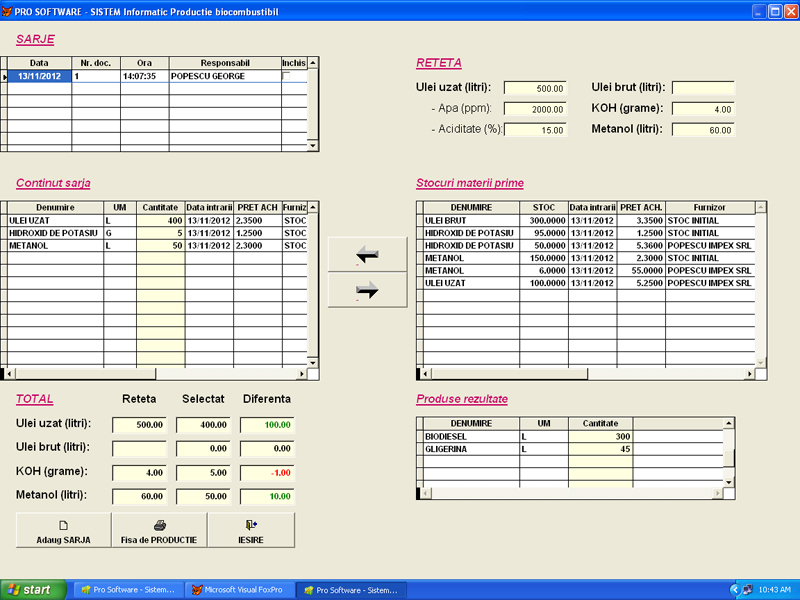Click SARJE grid scroll up arrow

313,63
